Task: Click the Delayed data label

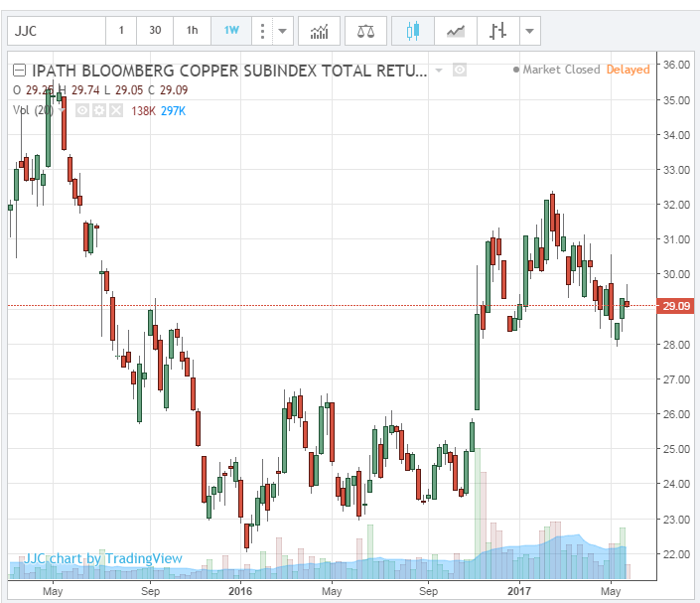Action: pos(628,70)
